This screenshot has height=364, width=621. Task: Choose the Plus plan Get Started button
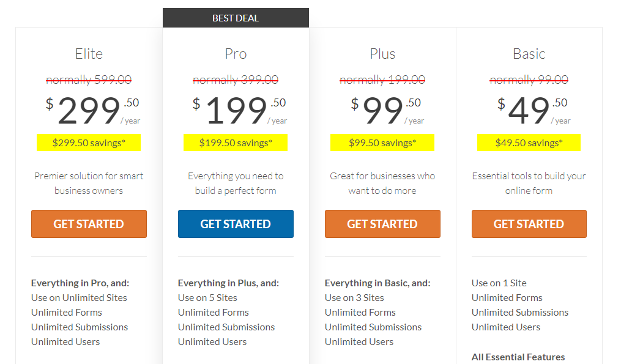[382, 224]
